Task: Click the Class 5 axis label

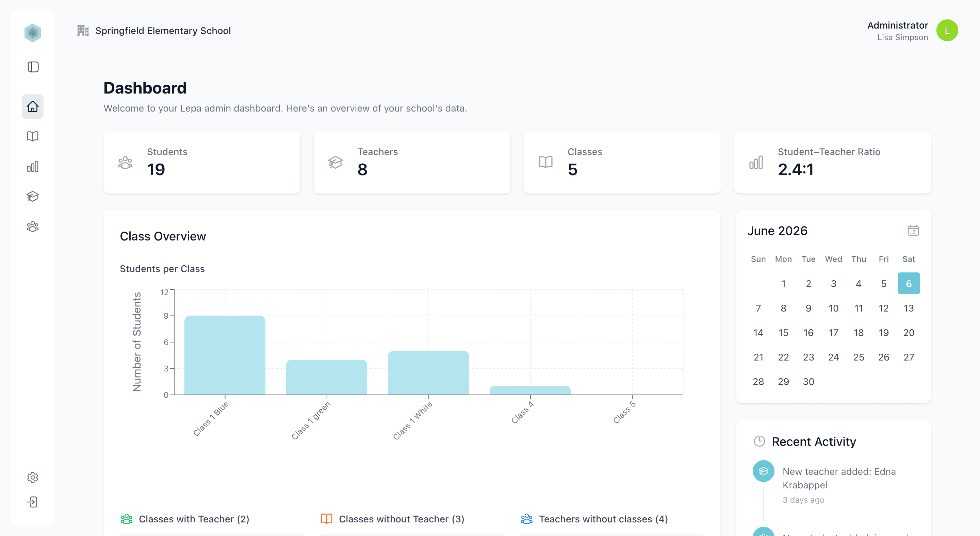Action: tap(624, 413)
